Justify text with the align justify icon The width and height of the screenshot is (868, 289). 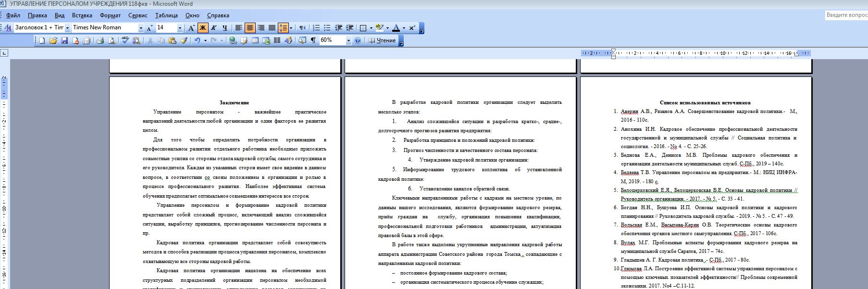pos(272,28)
